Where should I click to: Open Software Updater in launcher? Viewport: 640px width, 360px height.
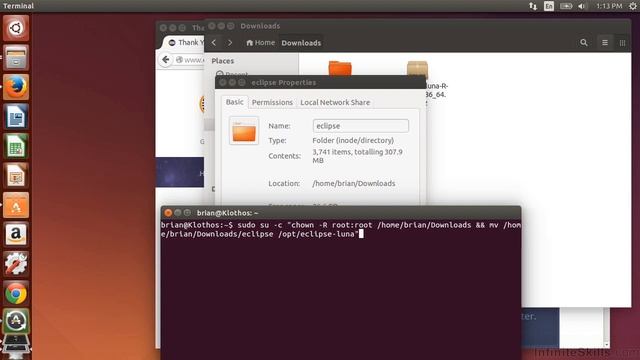[16, 321]
